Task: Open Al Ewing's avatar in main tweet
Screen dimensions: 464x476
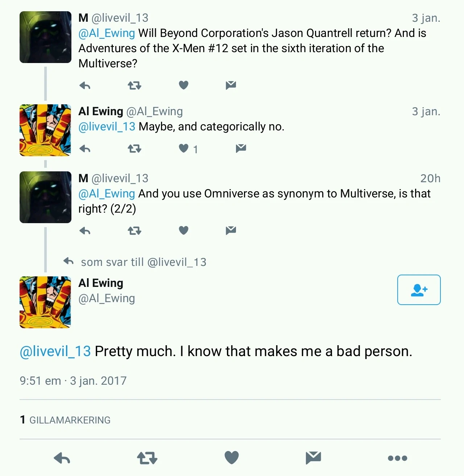Action: (45, 302)
